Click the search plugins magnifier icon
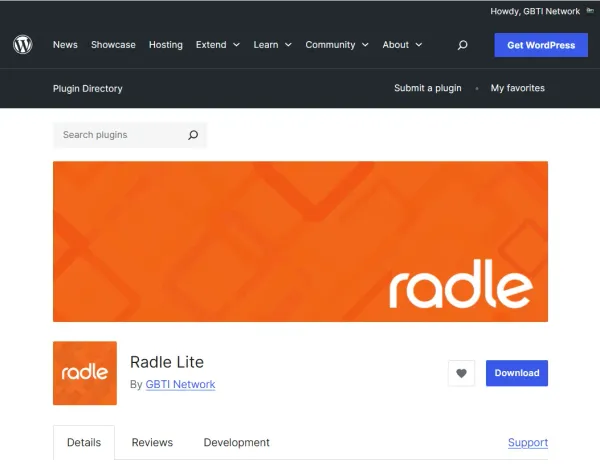 193,135
